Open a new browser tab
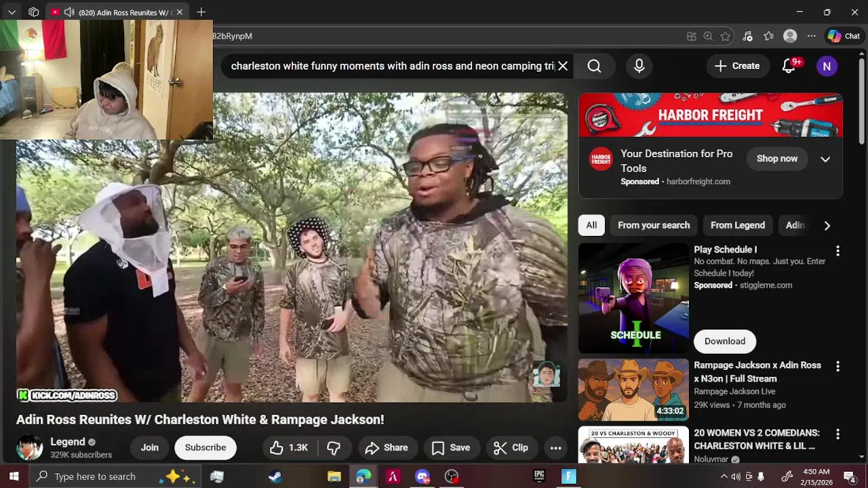 [x=201, y=12]
